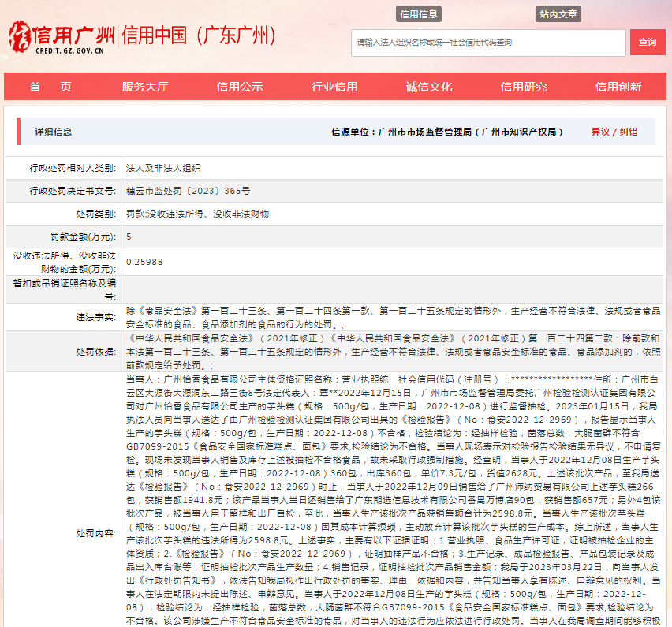Select document number 穗云市监处罚〔2023〕365号
This screenshot has width=672, height=627.
tap(189, 191)
